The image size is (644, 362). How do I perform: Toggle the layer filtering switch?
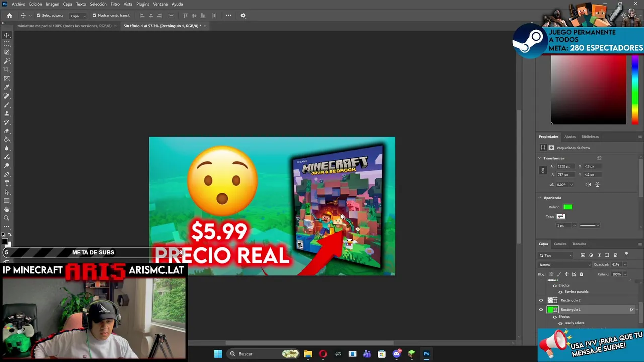(x=626, y=254)
